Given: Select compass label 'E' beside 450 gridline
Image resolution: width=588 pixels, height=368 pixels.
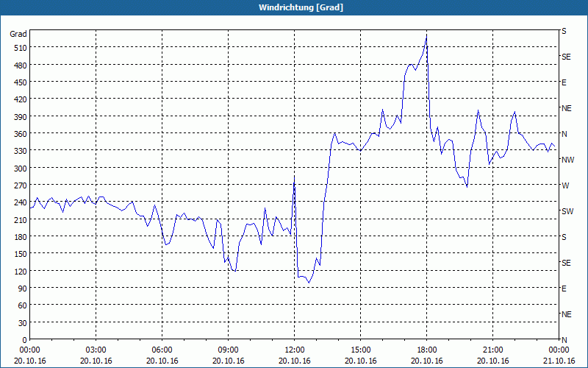Looking at the screenshot, I should [564, 82].
